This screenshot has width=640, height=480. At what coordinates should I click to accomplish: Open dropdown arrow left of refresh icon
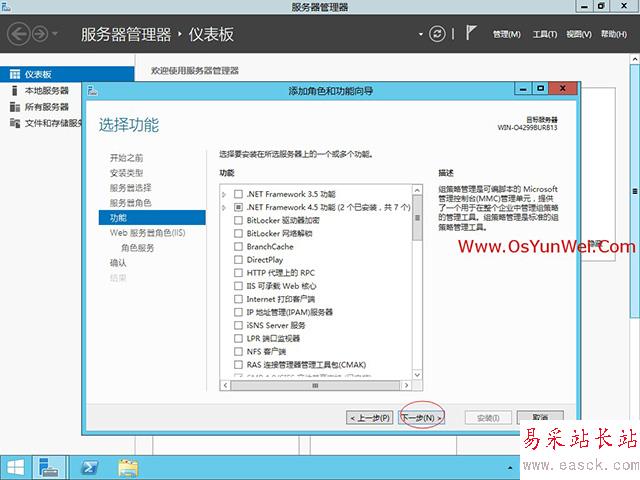coord(421,34)
